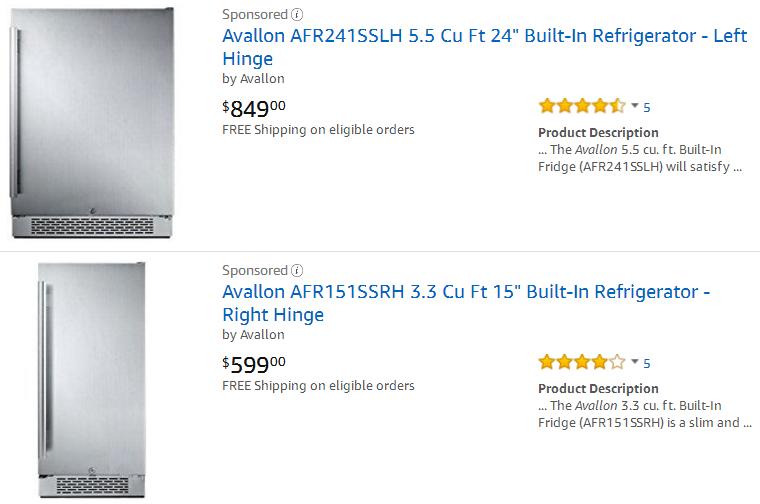The image size is (760, 504).
Task: Click the Sponsored info icon above the AFR151SSRH listing
Action: (297, 270)
